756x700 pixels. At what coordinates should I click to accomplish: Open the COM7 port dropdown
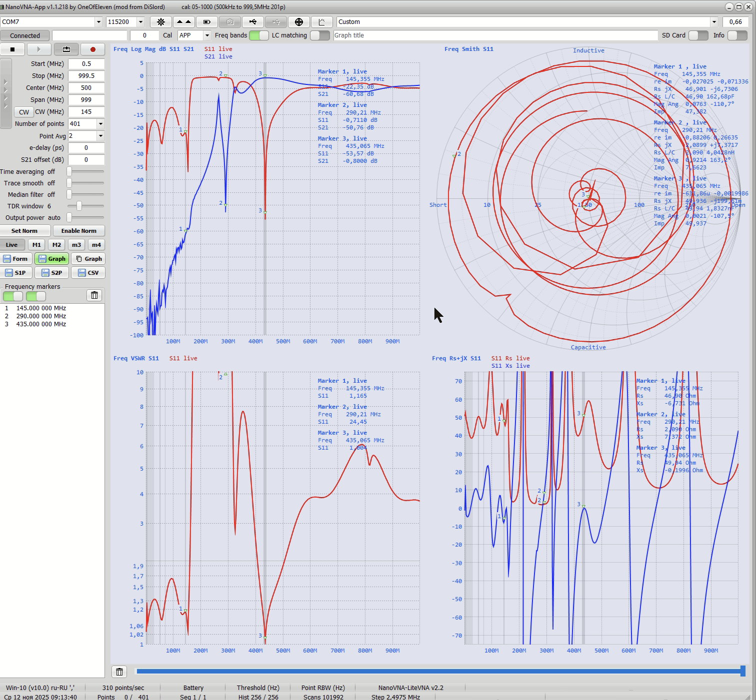98,22
